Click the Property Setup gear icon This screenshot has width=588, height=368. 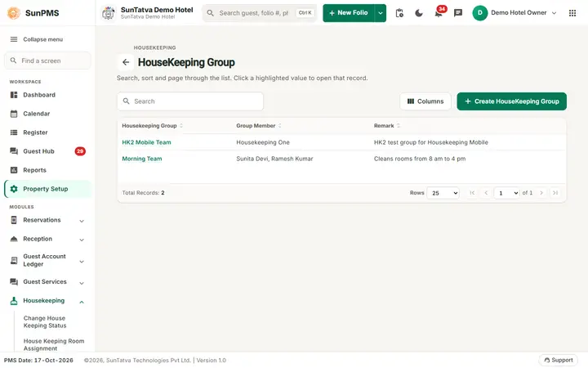(14, 189)
